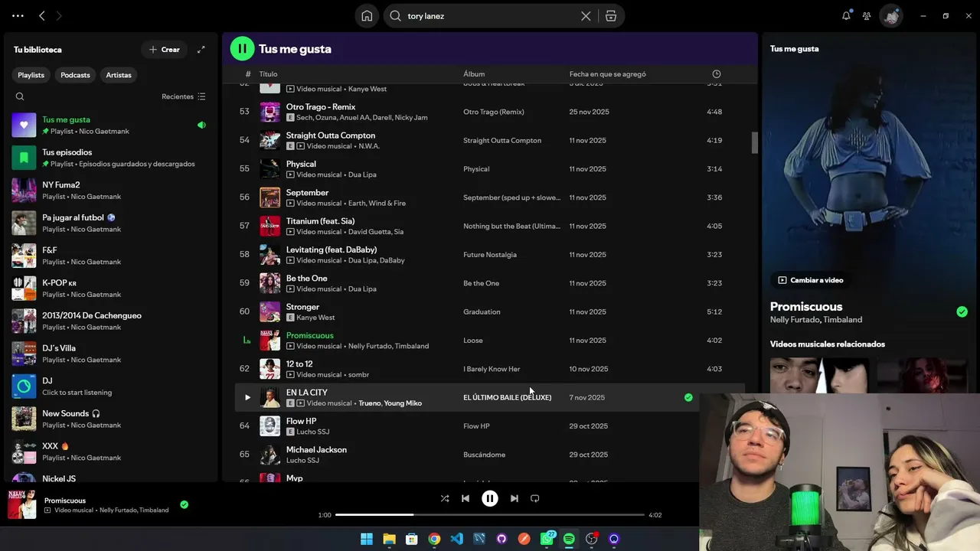
Task: Open the Recientes sort dropdown
Action: pyautogui.click(x=184, y=96)
